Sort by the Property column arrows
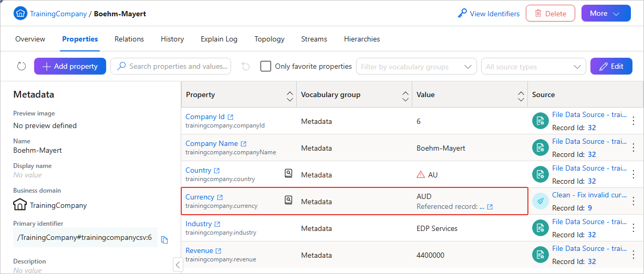The height and width of the screenshot is (274, 644). pos(289,96)
